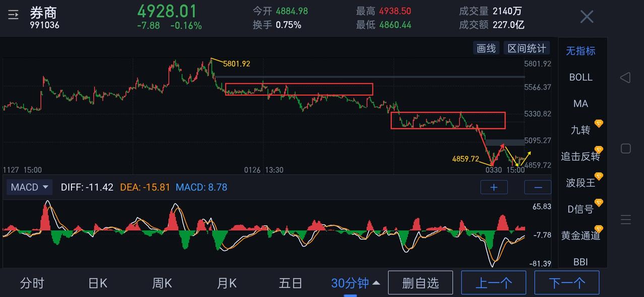
Task: Tap the Android back triangle icon
Action: coord(625,78)
